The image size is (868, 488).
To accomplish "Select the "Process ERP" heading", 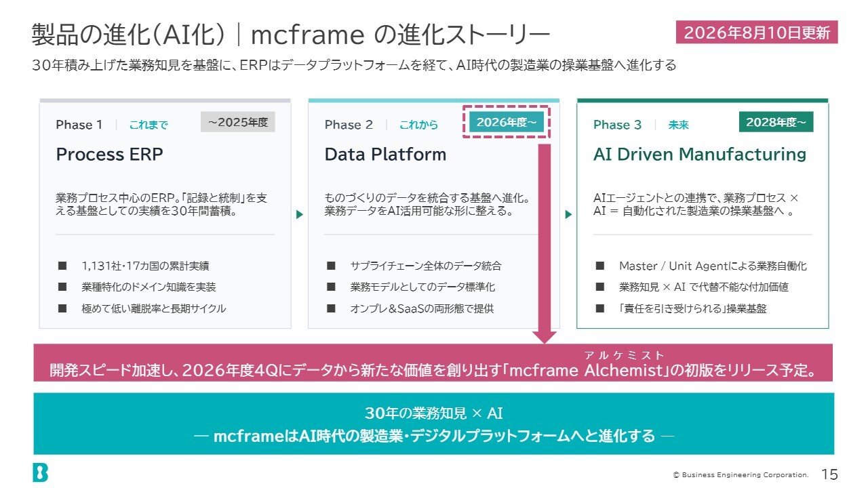I will tap(110, 155).
